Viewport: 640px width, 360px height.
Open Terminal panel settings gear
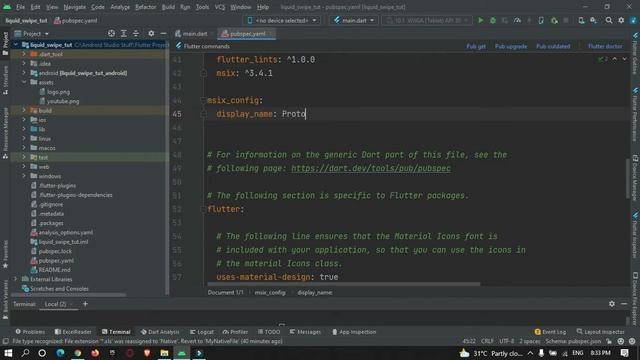(611, 304)
